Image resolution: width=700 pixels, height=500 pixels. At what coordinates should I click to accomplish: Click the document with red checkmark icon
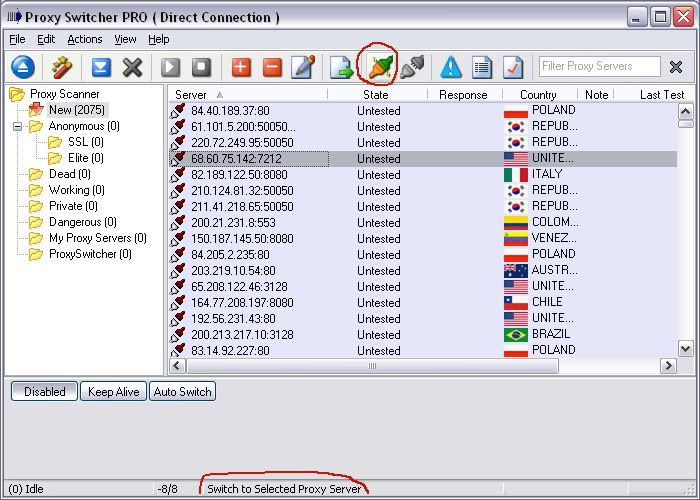pos(513,67)
